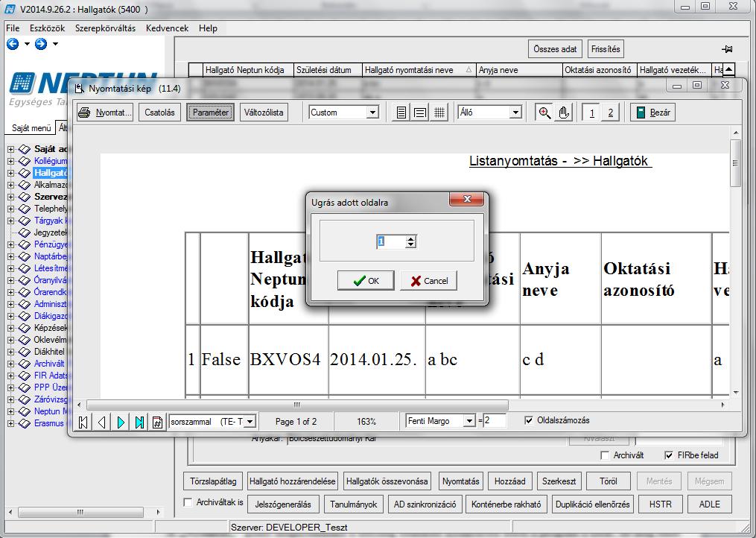Click the book icon beside Telephely

coord(25,209)
